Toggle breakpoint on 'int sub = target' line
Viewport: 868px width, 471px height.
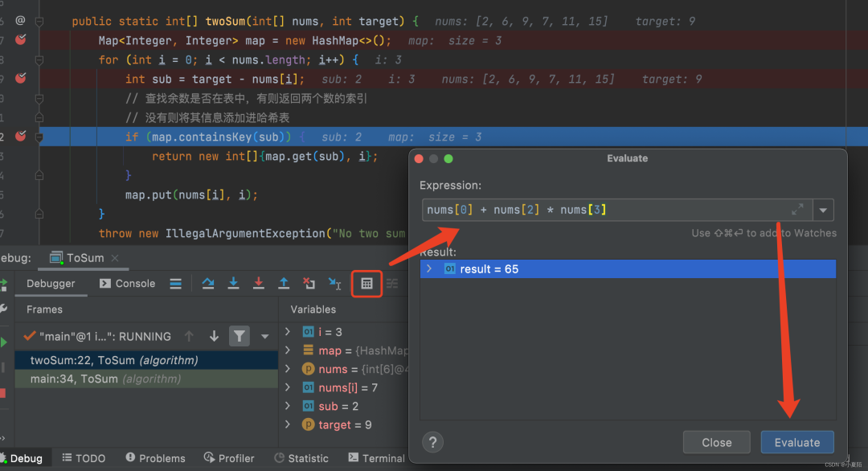[x=20, y=79]
